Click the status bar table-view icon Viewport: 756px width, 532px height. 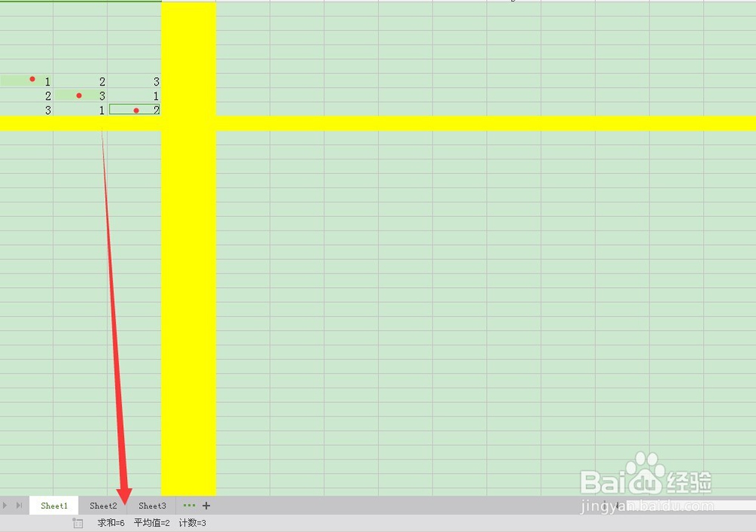[78, 523]
